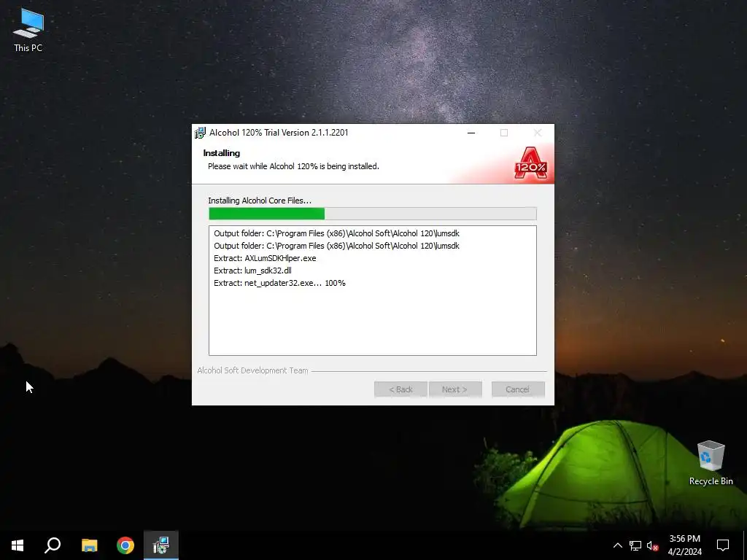Click the disabled Back button
The height and width of the screenshot is (560, 747).
point(400,389)
